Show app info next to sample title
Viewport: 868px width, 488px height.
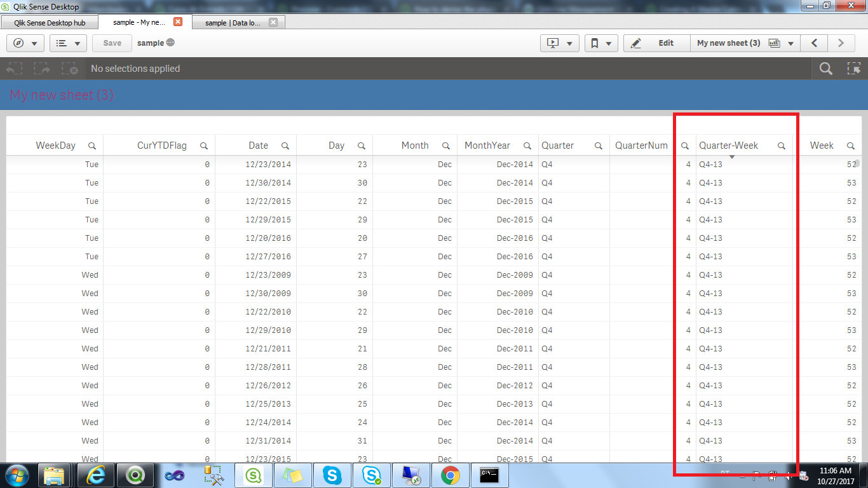coord(170,43)
